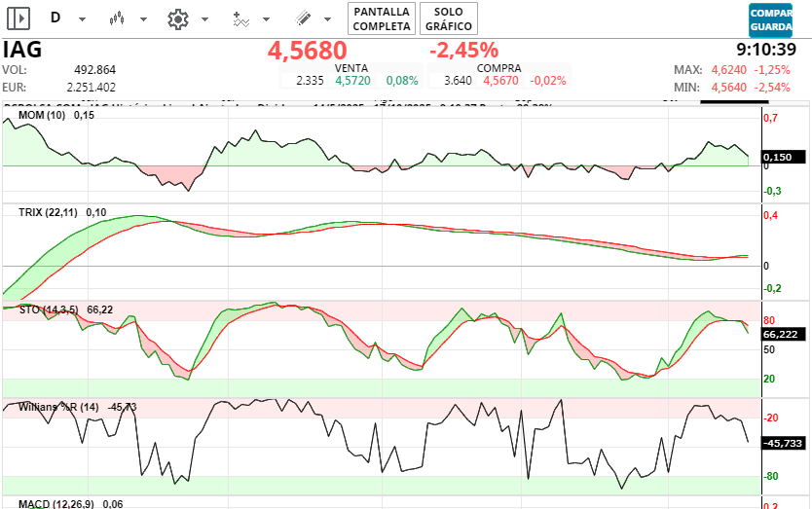Click the VENTA volume 2.335

[310, 81]
